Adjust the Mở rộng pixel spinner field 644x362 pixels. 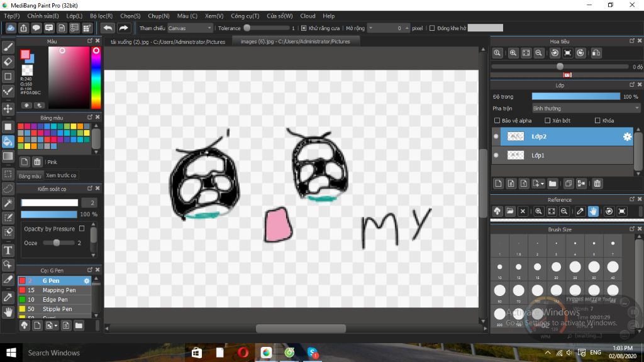388,28
